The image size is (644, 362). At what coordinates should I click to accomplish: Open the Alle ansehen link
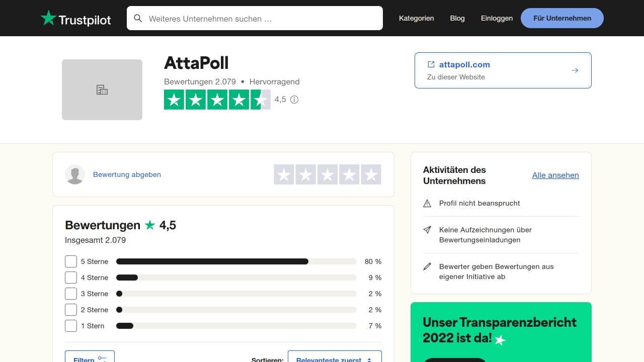pyautogui.click(x=555, y=175)
